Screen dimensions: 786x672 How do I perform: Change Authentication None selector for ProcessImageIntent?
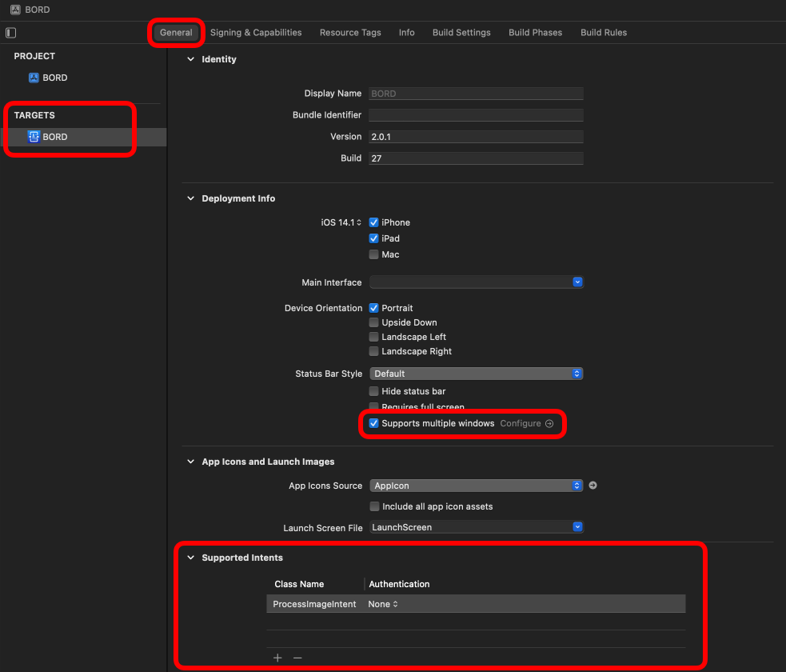(383, 604)
